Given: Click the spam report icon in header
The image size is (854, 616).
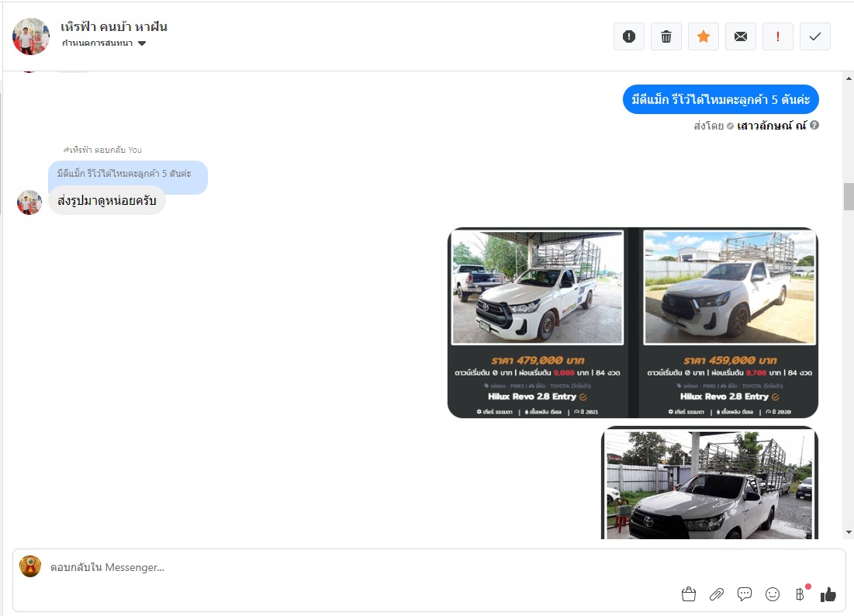Looking at the screenshot, I should pos(629,36).
